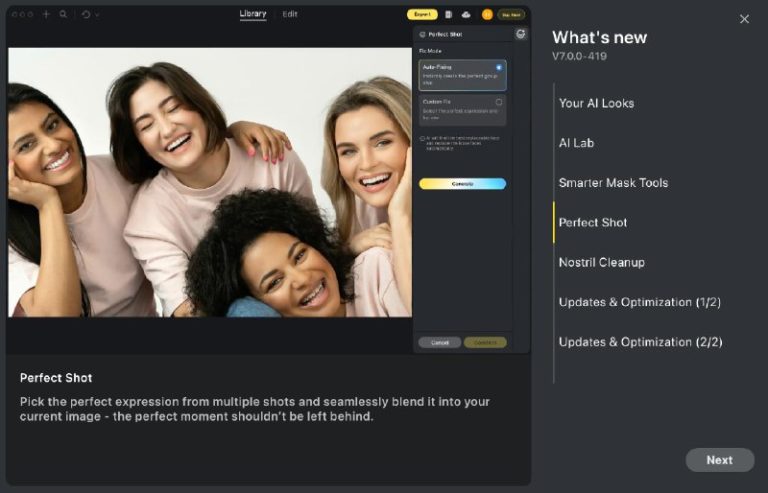The height and width of the screenshot is (493, 768).
Task: Switch to the Edit tab
Action: 290,14
